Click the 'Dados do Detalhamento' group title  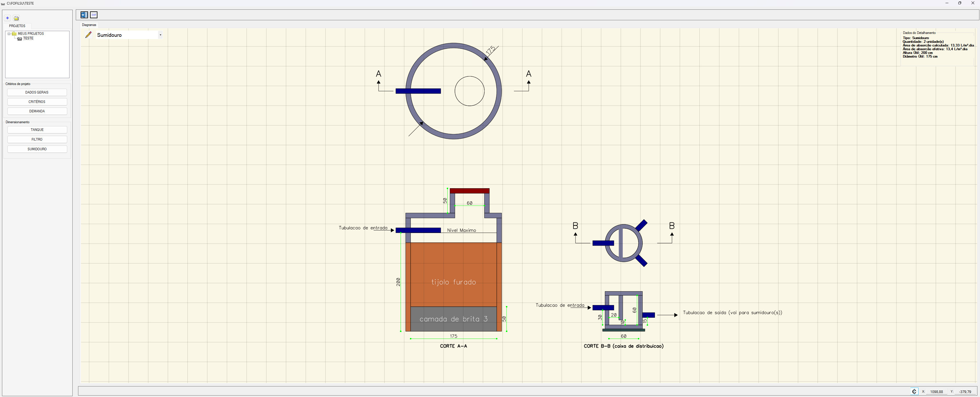[x=919, y=33]
